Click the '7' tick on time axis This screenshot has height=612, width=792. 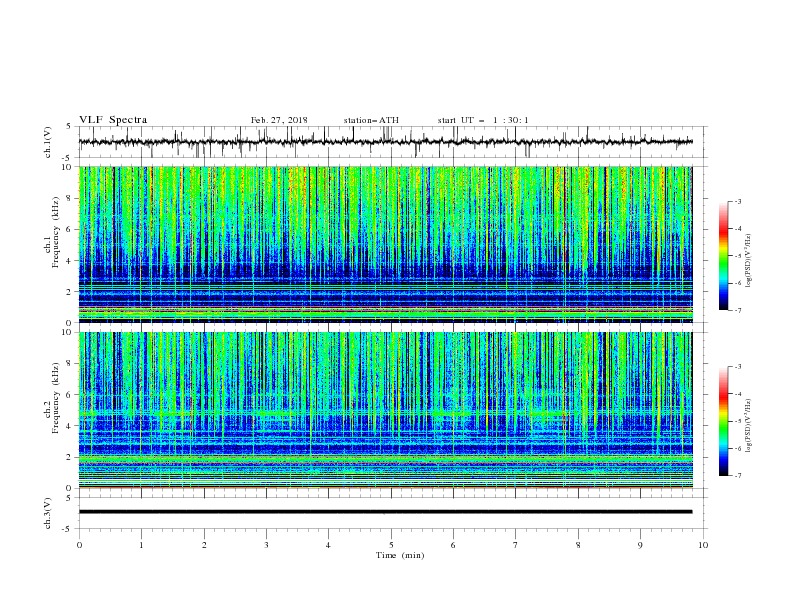click(x=516, y=545)
